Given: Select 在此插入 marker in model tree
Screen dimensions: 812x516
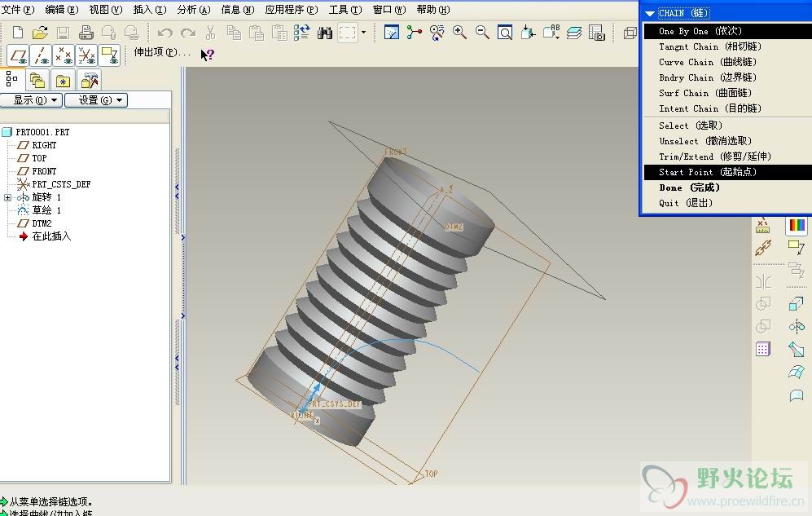Looking at the screenshot, I should click(45, 236).
